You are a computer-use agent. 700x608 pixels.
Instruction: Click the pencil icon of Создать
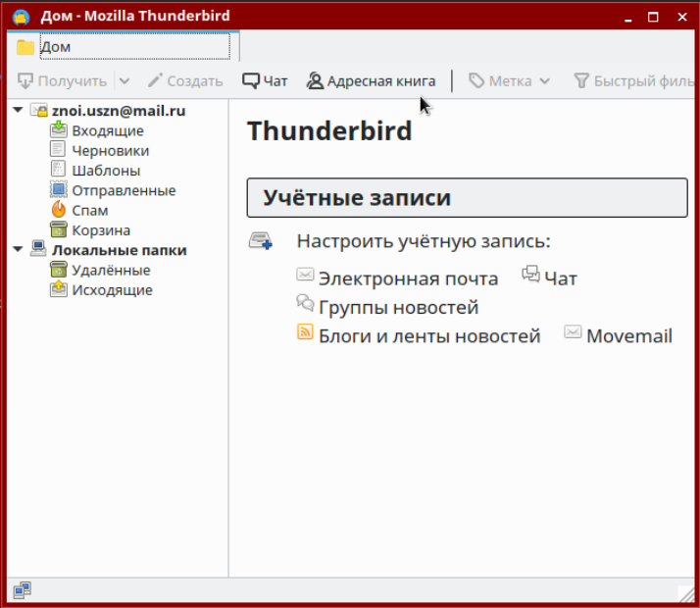point(155,80)
